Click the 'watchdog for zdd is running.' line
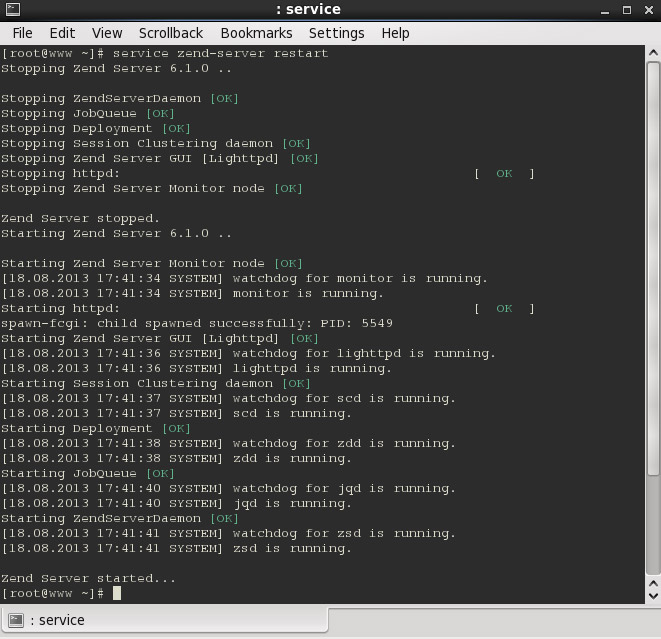The width and height of the screenshot is (661, 639). click(228, 443)
